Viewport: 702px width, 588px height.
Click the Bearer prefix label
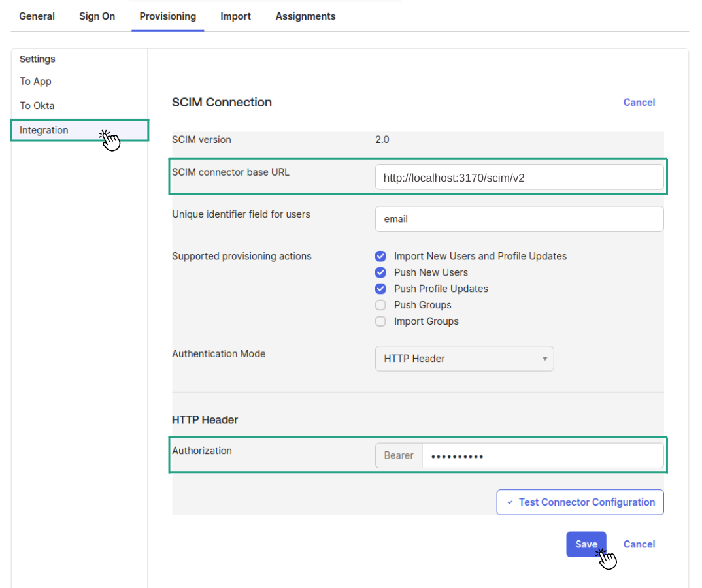click(399, 455)
